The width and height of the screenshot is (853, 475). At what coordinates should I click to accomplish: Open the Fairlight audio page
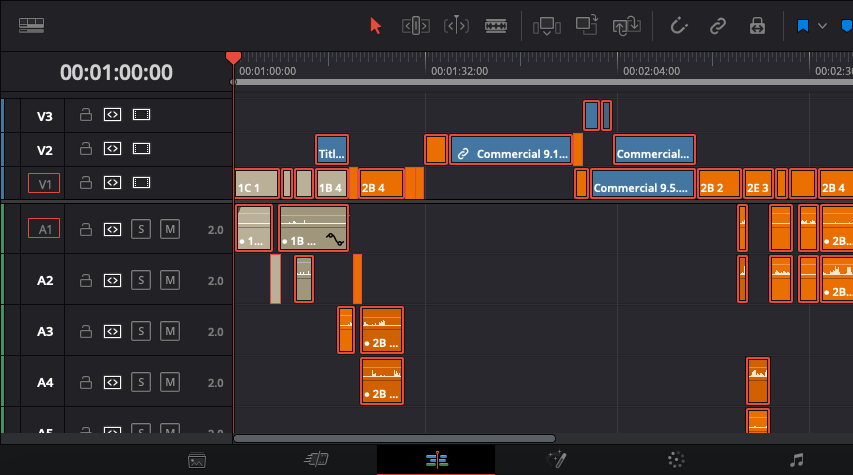796,460
